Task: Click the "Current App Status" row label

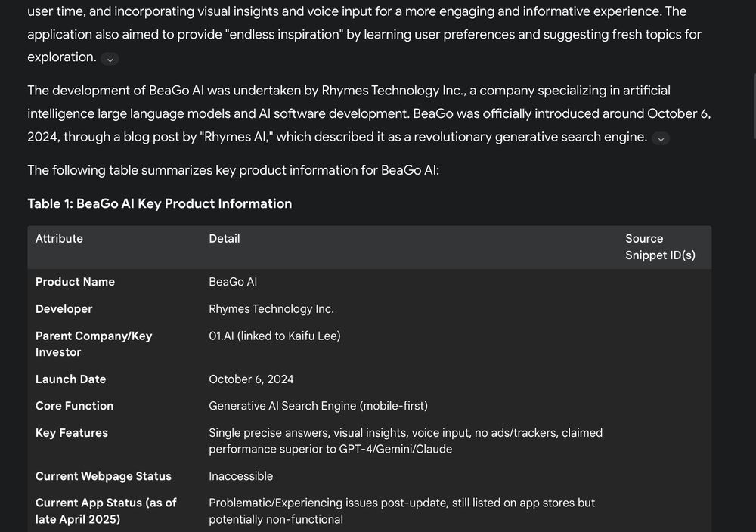Action: coord(105,511)
